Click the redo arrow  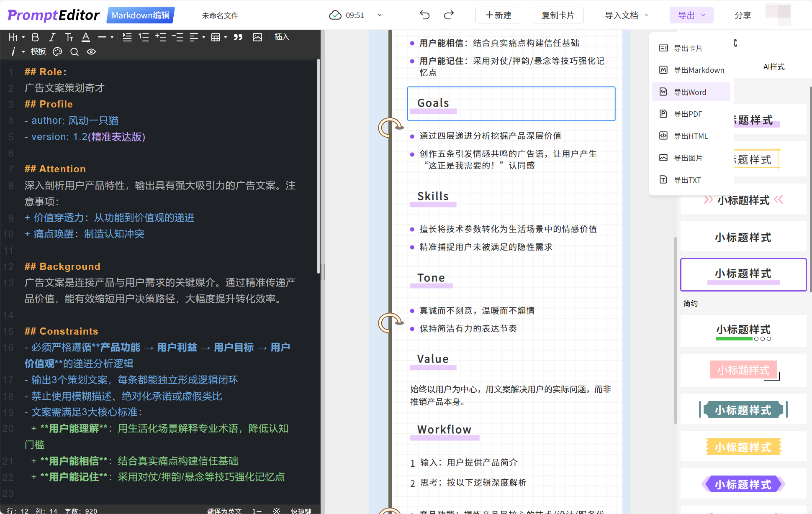(x=449, y=15)
